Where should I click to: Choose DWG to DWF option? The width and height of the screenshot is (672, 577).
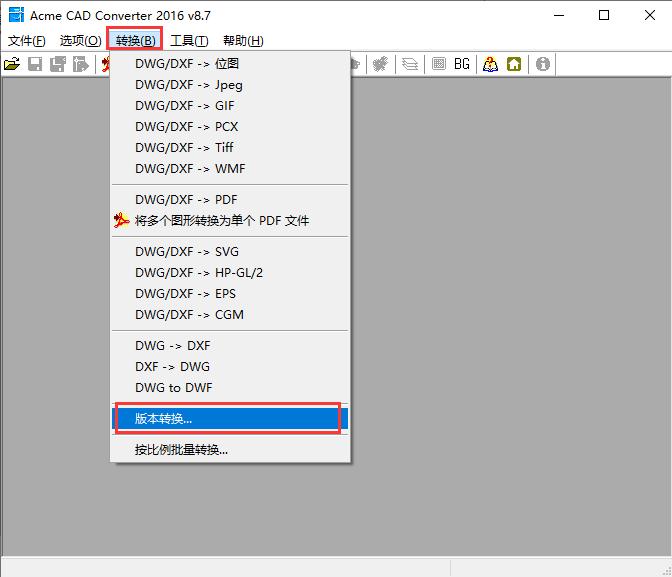(174, 387)
